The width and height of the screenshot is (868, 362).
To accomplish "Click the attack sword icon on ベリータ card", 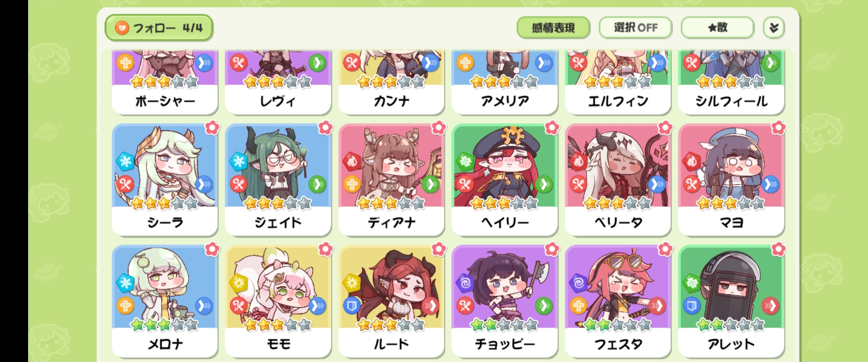I will (x=578, y=184).
